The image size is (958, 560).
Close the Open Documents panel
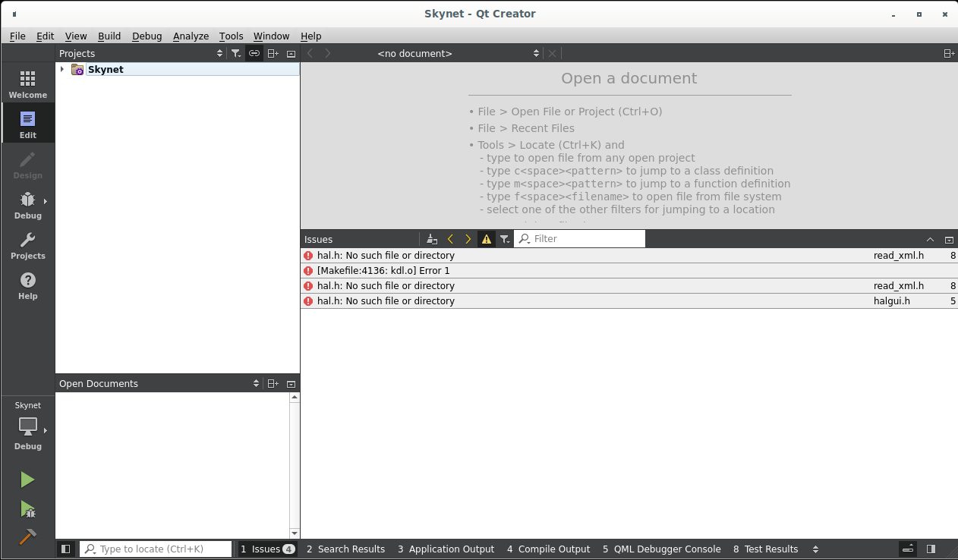coord(291,383)
